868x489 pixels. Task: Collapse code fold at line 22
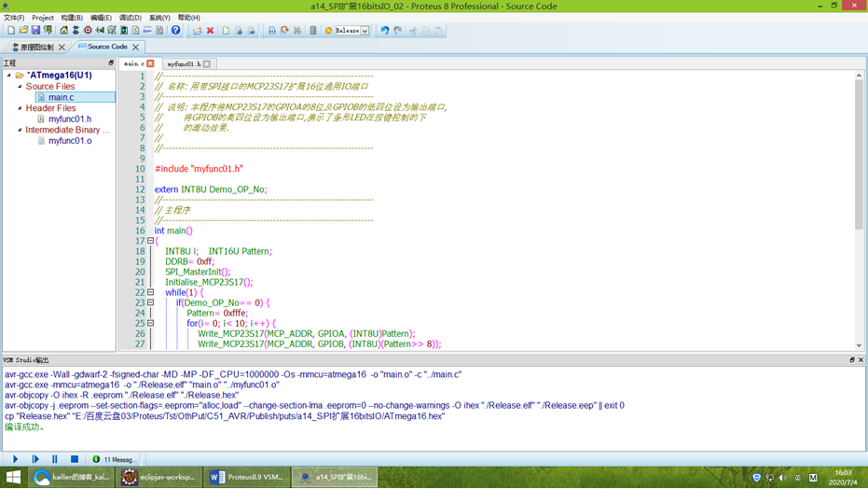(x=150, y=292)
